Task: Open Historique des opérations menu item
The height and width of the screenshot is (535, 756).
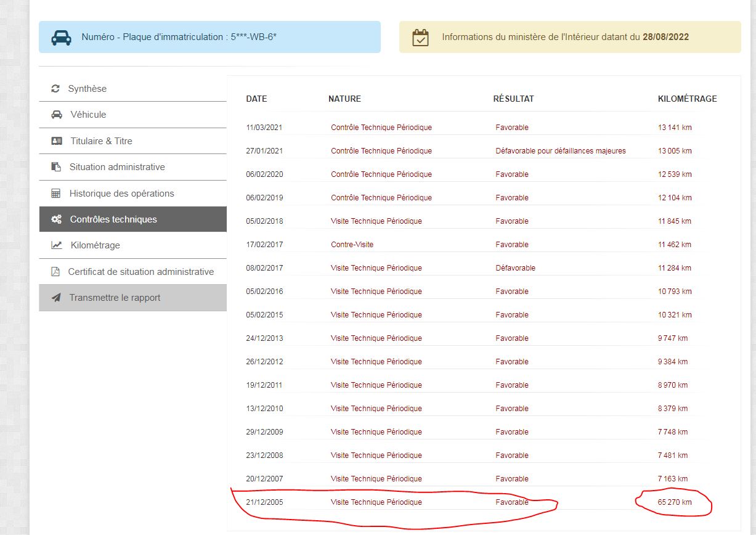Action: click(x=121, y=194)
